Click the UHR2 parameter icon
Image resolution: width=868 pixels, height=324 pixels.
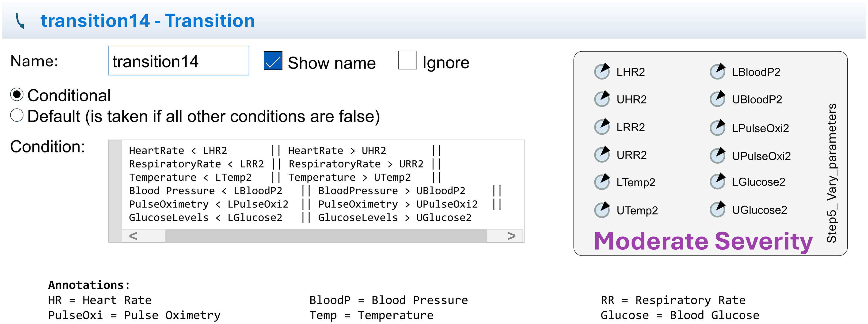[602, 99]
